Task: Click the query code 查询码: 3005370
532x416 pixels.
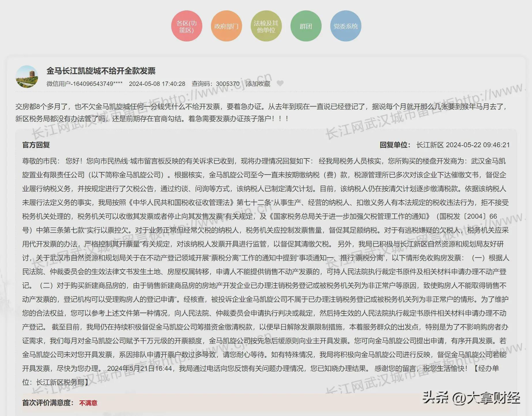Action: (216, 84)
